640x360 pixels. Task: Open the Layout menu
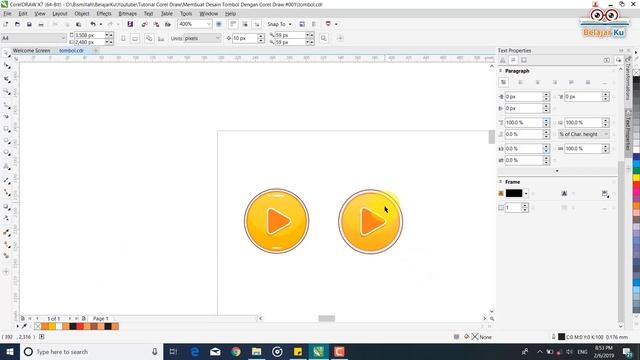coord(60,13)
